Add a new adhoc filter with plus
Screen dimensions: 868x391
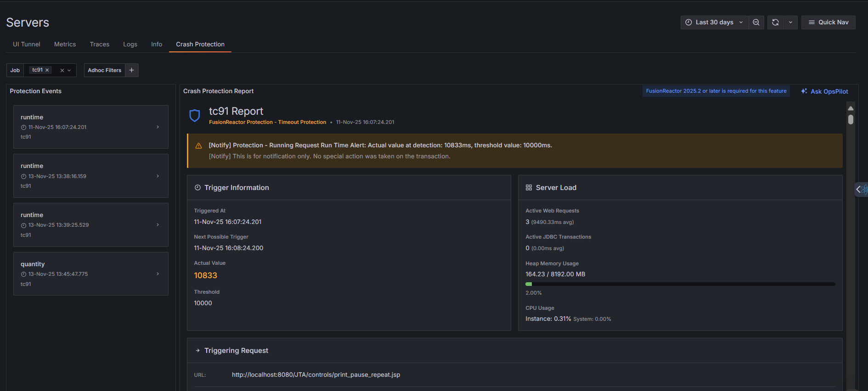pyautogui.click(x=132, y=70)
